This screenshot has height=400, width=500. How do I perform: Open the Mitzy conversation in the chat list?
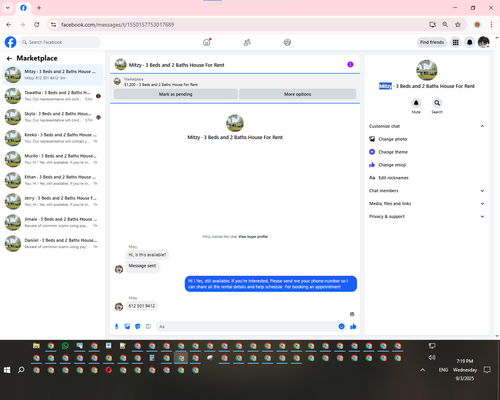53,75
